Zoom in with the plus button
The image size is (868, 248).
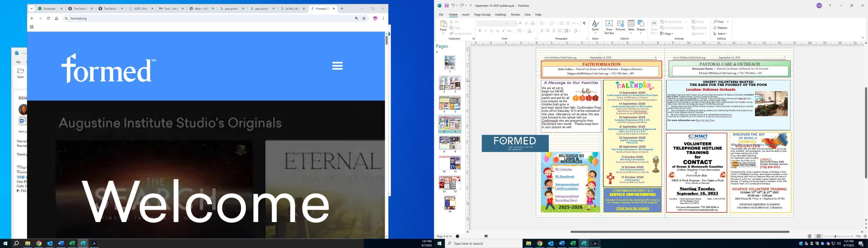[852, 236]
